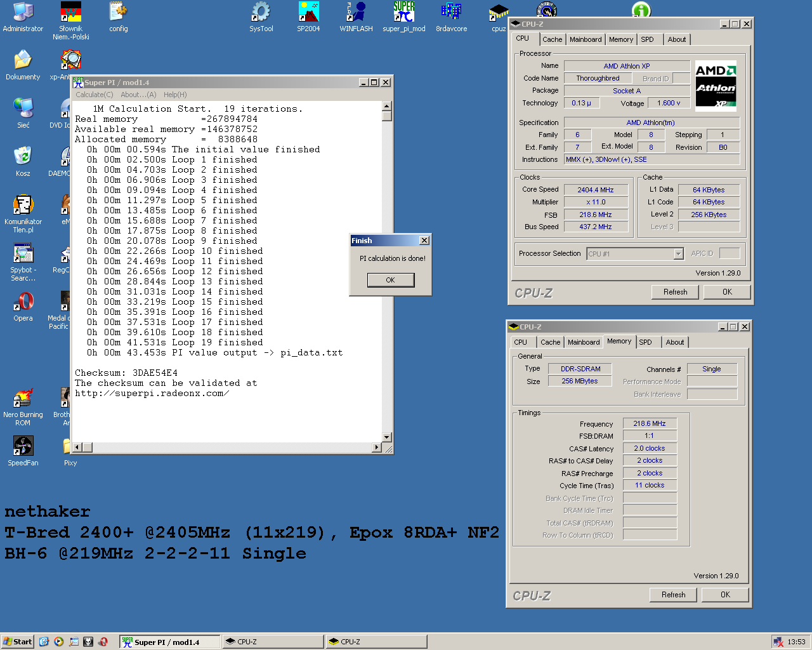Click Multiplier value x 11.0
812x650 pixels.
click(596, 202)
